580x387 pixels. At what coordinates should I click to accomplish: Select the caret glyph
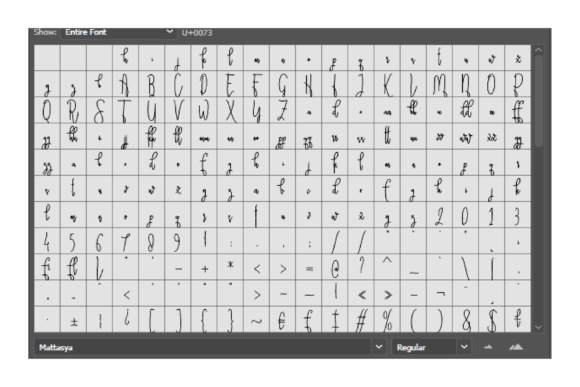[387, 267]
